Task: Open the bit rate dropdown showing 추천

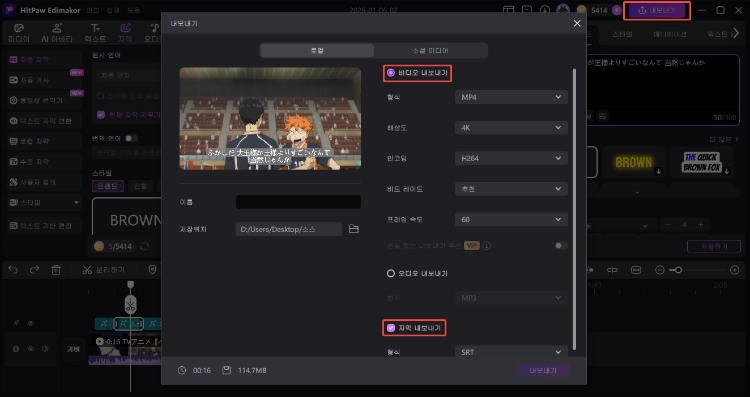Action: 511,189
